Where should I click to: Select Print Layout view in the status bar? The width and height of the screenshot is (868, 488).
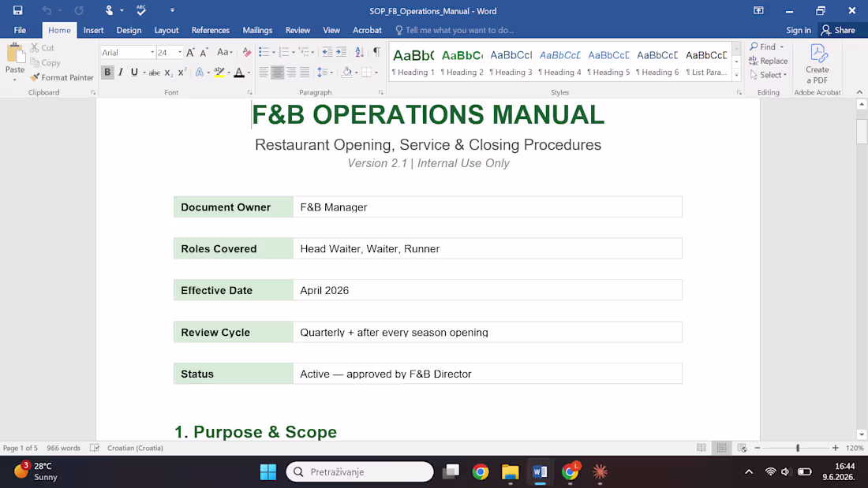(721, 448)
